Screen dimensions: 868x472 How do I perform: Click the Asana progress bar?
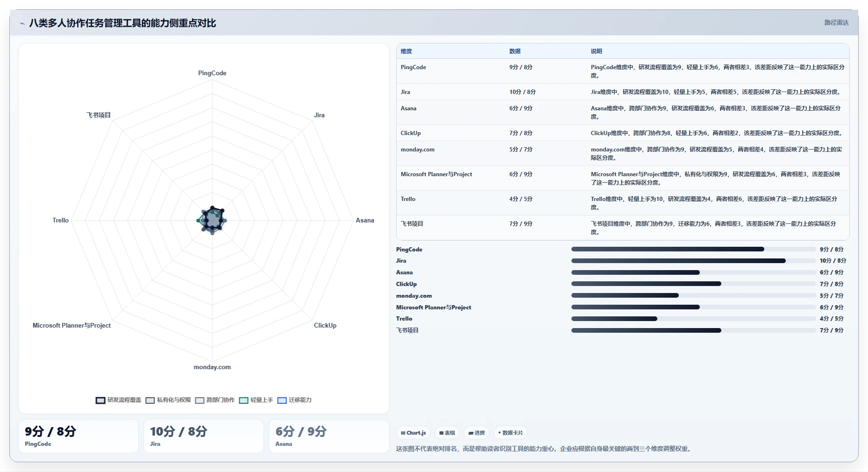pyautogui.click(x=693, y=272)
